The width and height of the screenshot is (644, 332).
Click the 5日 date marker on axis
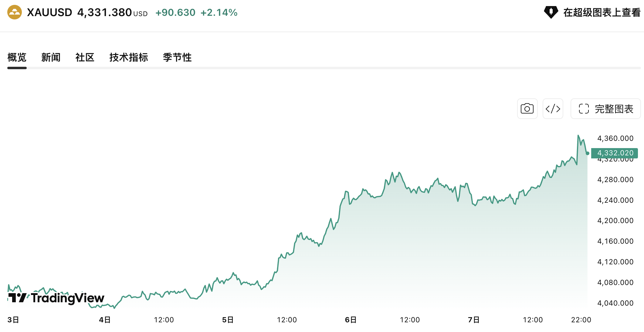pyautogui.click(x=228, y=320)
